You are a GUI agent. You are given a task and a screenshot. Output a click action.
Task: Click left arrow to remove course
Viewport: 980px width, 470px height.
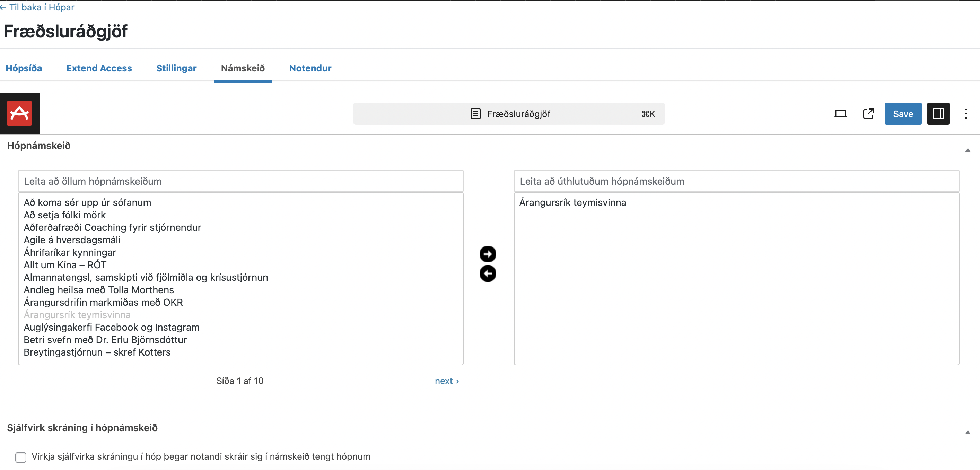(487, 273)
